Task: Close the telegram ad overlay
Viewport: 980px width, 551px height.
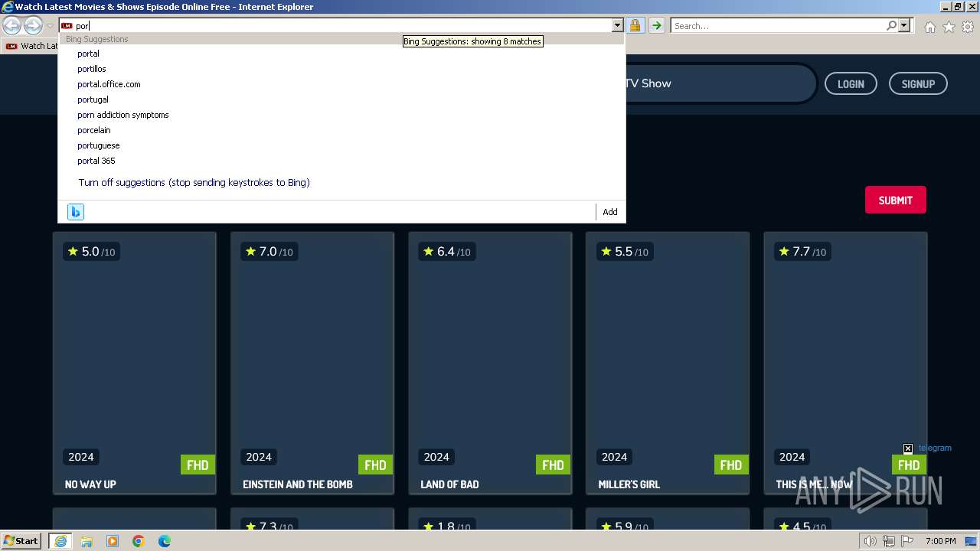Action: click(907, 448)
